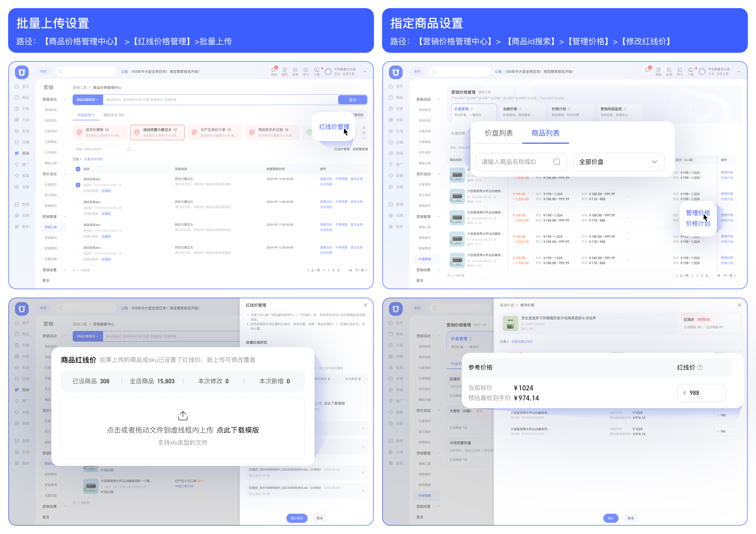Click search icon in 请输入商品标题或ID field
Viewport: 756px width, 534px height.
pos(129,149)
